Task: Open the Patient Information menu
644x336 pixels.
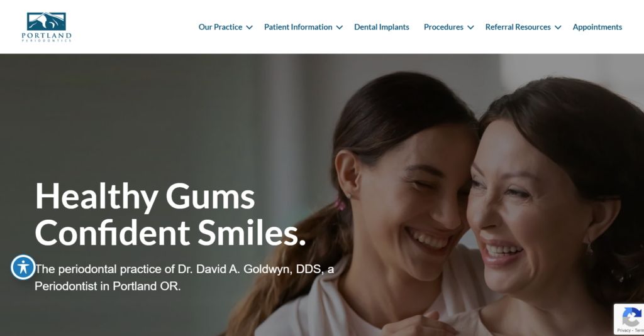Action: pos(298,27)
